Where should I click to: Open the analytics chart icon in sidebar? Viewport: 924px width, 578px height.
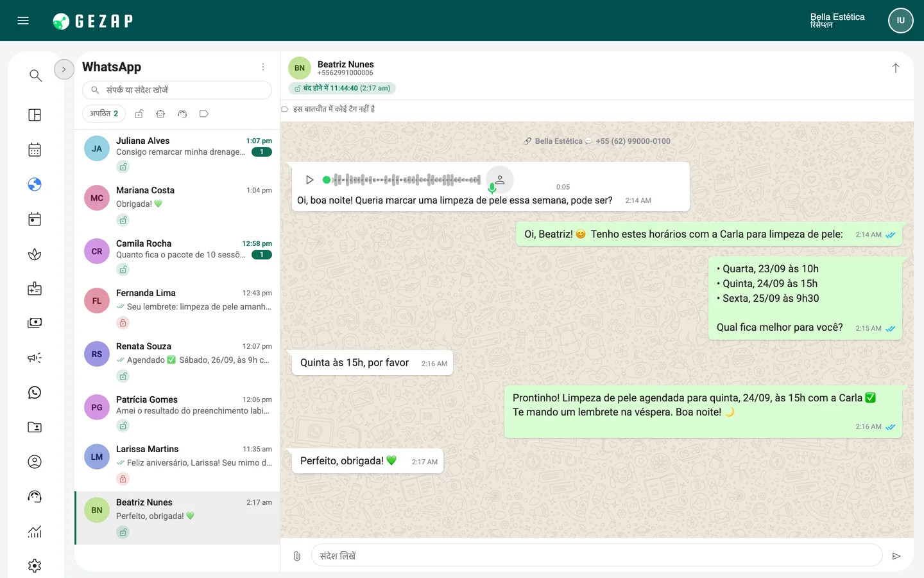click(x=35, y=531)
